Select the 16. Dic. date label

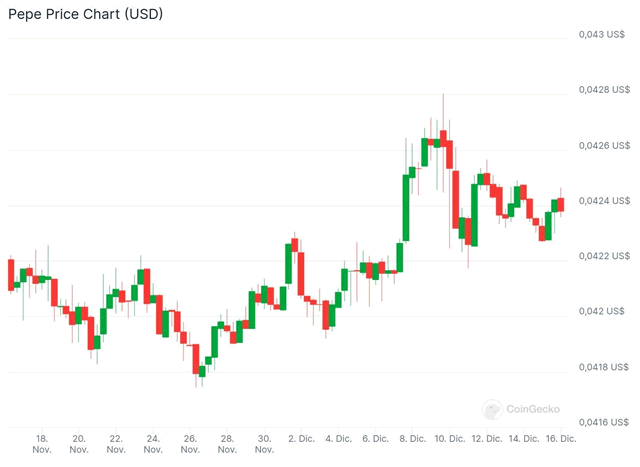561,438
